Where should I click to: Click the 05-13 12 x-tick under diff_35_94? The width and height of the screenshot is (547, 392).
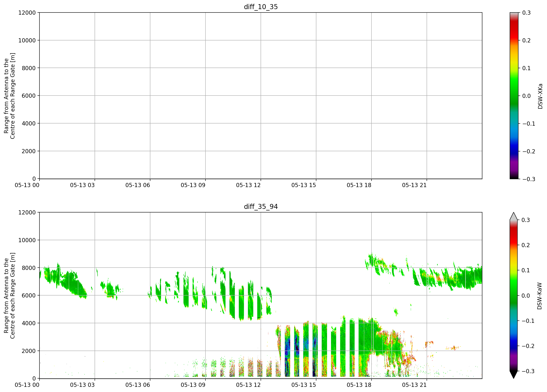(x=249, y=385)
